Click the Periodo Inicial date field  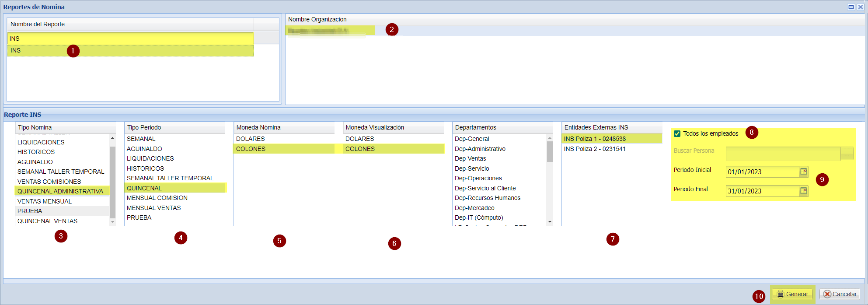tap(763, 172)
